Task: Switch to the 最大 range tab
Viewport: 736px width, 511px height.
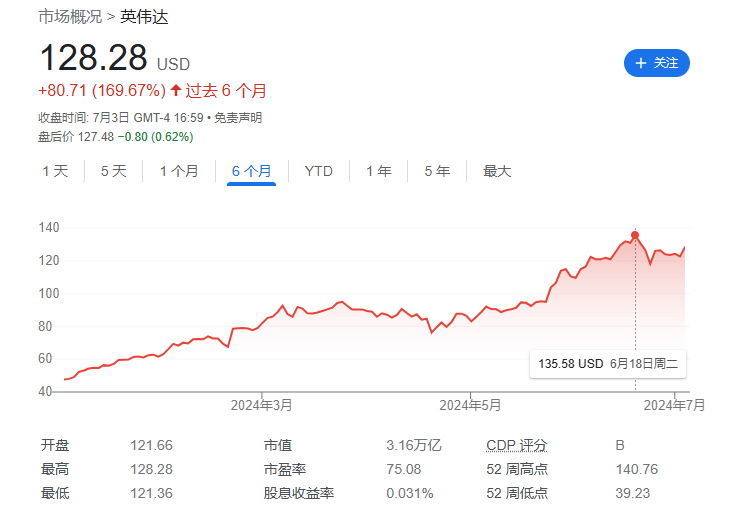Action: 497,171
